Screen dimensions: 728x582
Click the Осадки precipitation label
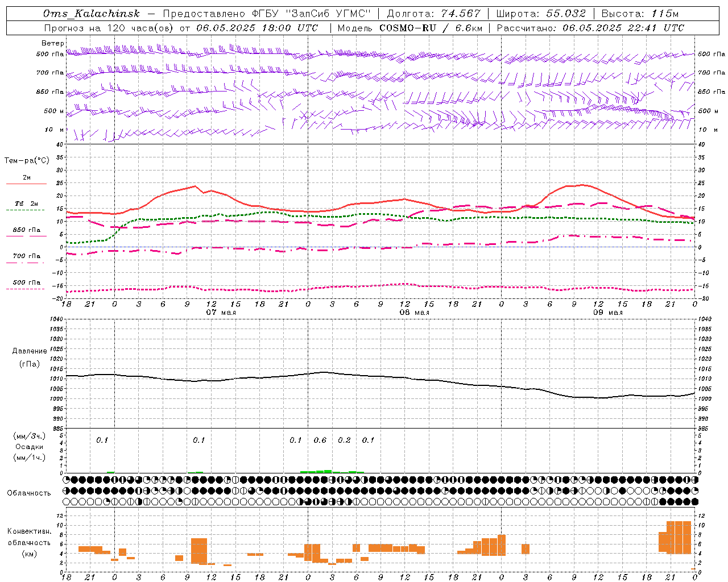(x=30, y=447)
